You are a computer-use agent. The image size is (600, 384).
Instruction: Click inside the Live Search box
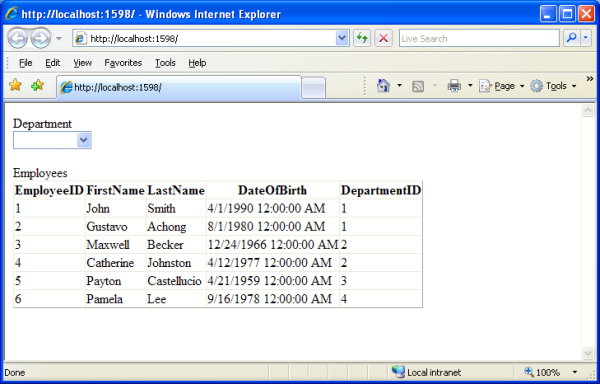pos(479,38)
